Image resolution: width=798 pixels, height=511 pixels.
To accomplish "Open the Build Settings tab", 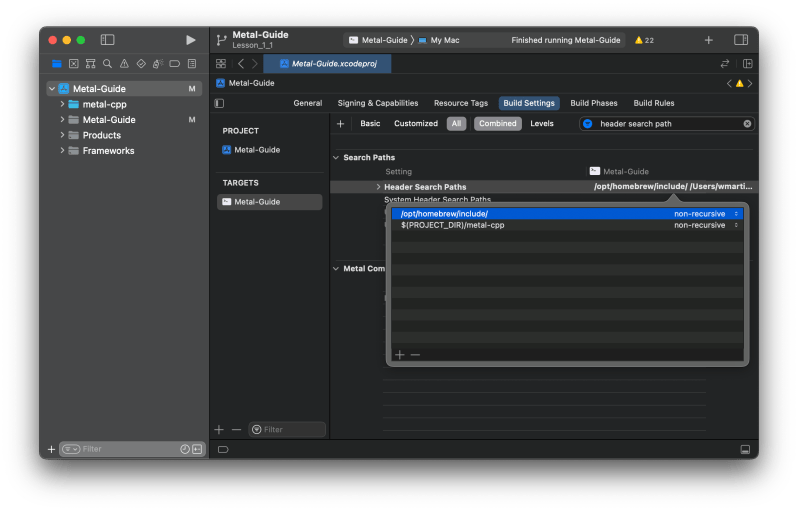I will (529, 103).
